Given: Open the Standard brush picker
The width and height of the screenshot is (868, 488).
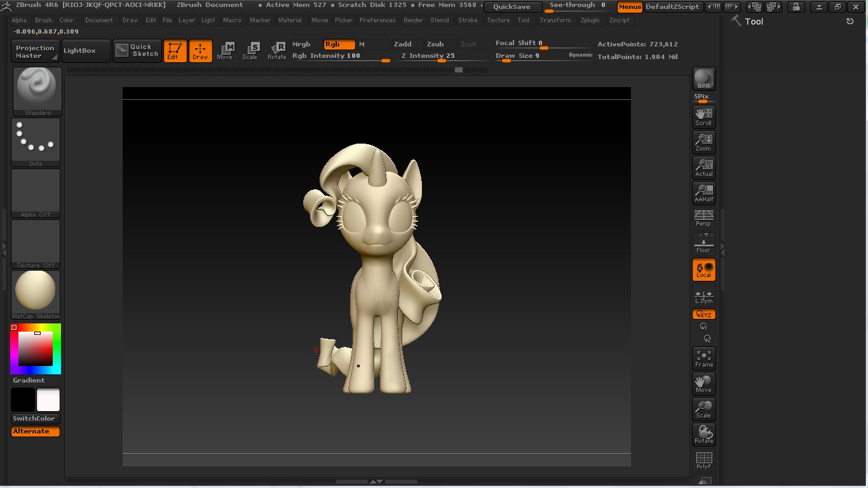Looking at the screenshot, I should click(37, 91).
